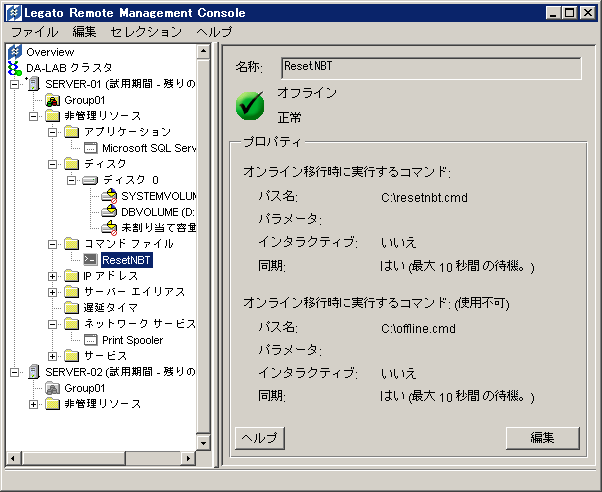Click the Overview icon in the tree
The width and height of the screenshot is (602, 492).
pyautogui.click(x=15, y=52)
